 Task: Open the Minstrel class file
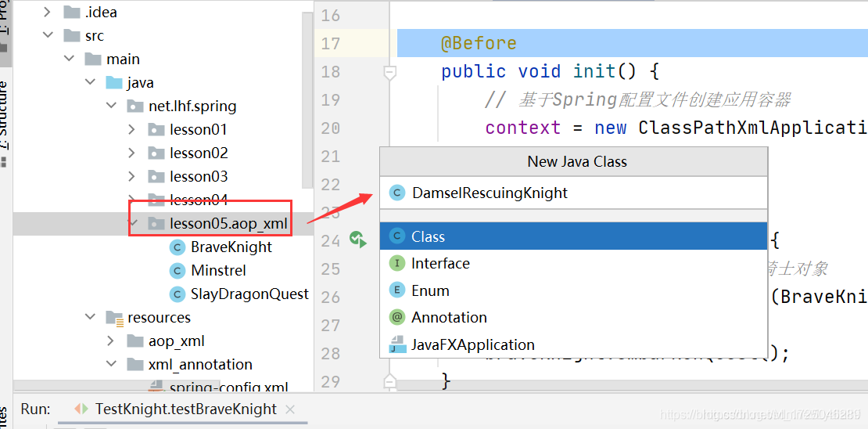219,271
